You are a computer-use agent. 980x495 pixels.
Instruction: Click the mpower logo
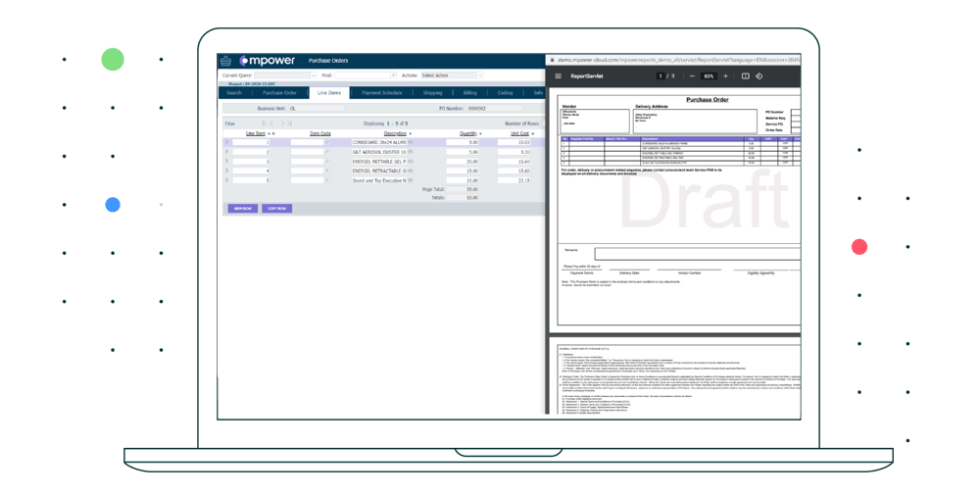tap(268, 61)
